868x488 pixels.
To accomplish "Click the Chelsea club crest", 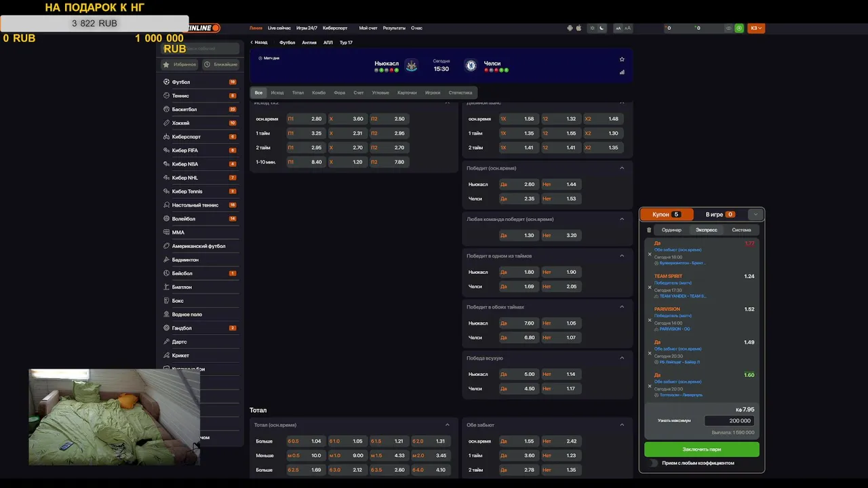I will click(470, 65).
